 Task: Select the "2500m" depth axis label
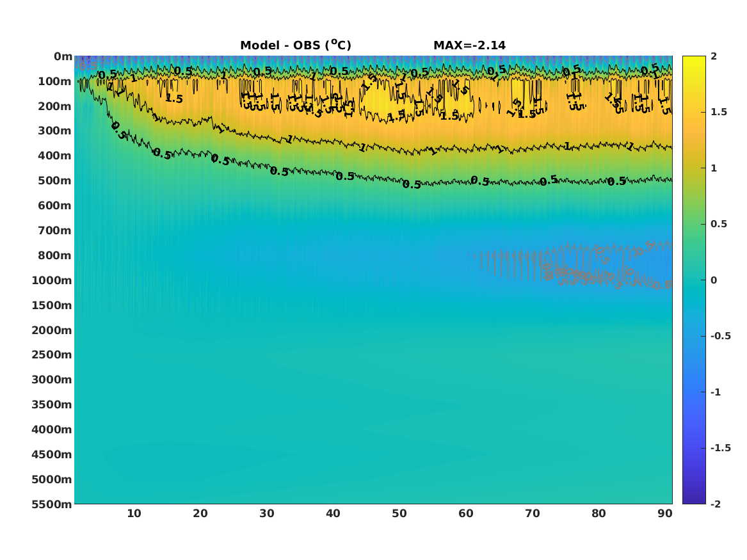pyautogui.click(x=52, y=355)
